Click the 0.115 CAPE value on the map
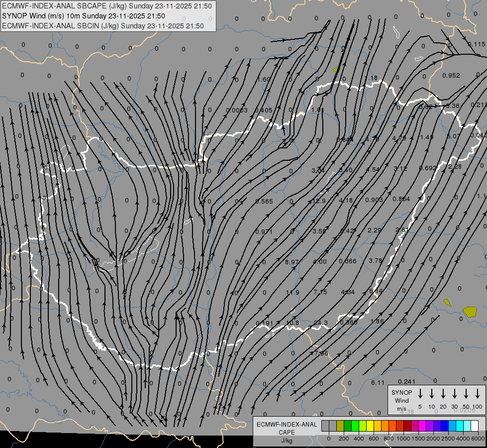Image resolution: width=487 pixels, height=448 pixels. pyautogui.click(x=477, y=44)
